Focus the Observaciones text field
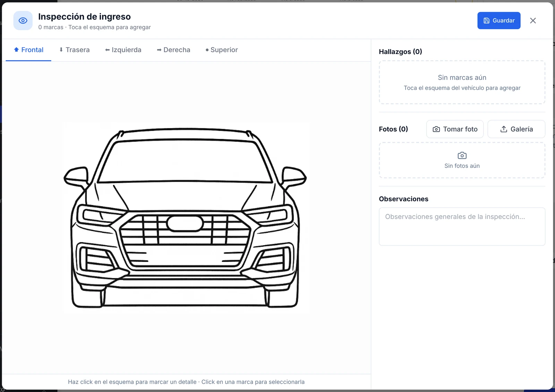 tap(462, 227)
